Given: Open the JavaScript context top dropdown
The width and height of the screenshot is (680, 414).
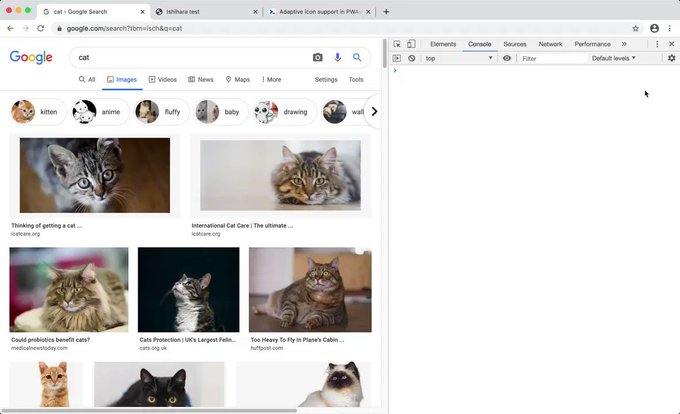Looking at the screenshot, I should [x=459, y=58].
